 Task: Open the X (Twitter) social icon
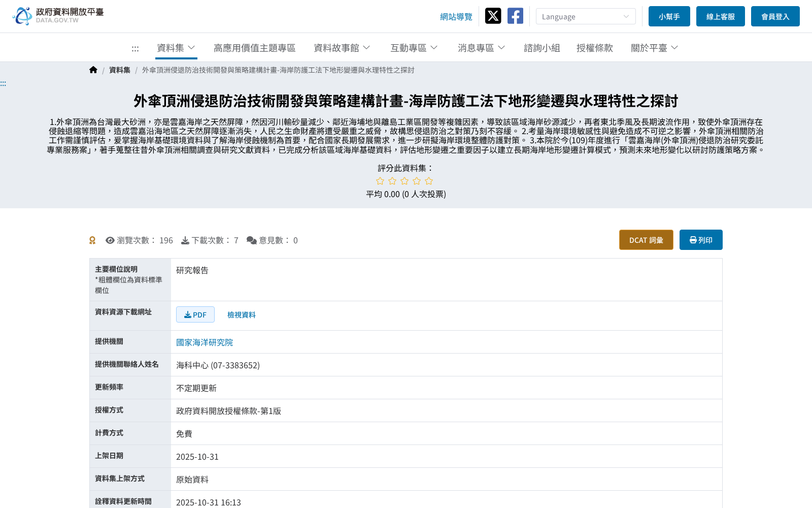point(493,16)
